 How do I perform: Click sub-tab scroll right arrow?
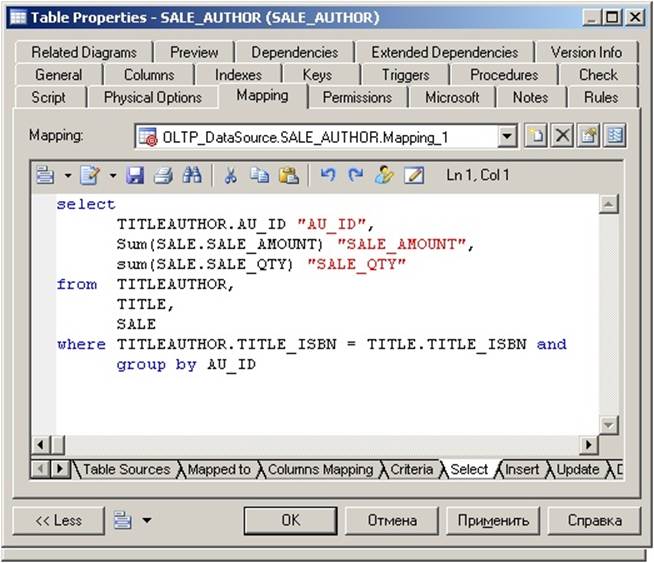[60, 469]
